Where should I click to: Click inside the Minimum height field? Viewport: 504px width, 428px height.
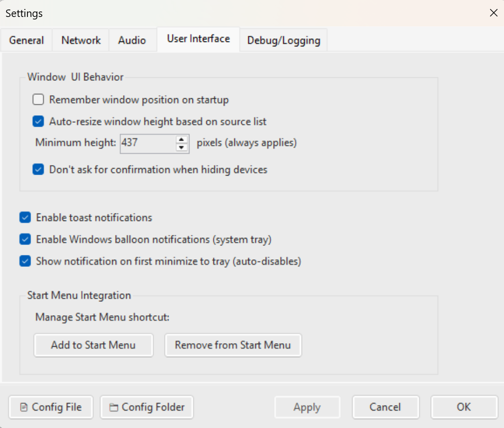click(x=147, y=143)
